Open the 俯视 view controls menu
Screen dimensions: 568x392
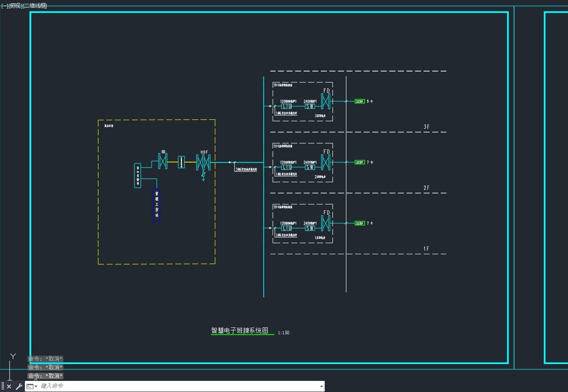[16, 6]
